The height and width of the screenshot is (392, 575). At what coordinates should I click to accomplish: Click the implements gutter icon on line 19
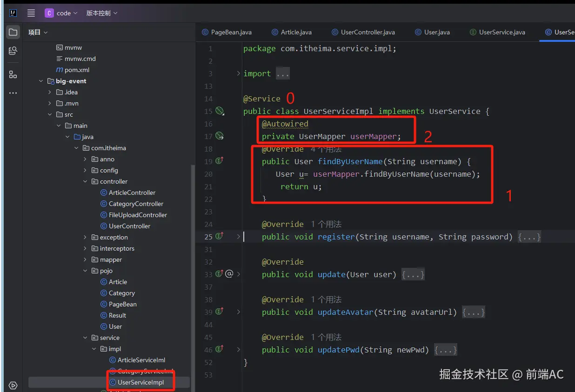coord(220,161)
